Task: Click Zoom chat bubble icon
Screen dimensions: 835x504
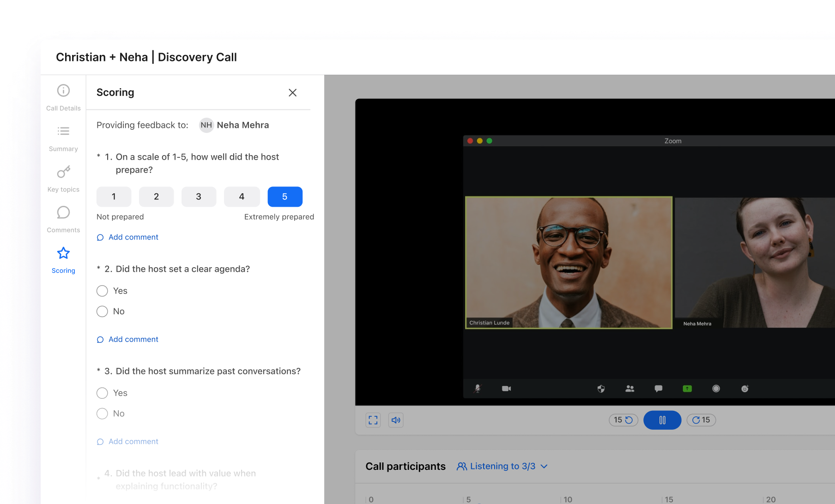Action: [659, 389]
